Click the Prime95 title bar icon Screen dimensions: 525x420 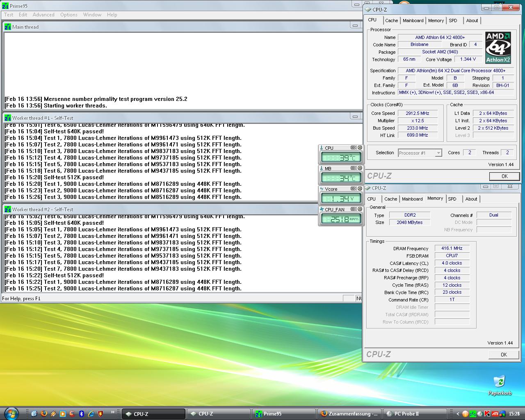tap(5, 6)
